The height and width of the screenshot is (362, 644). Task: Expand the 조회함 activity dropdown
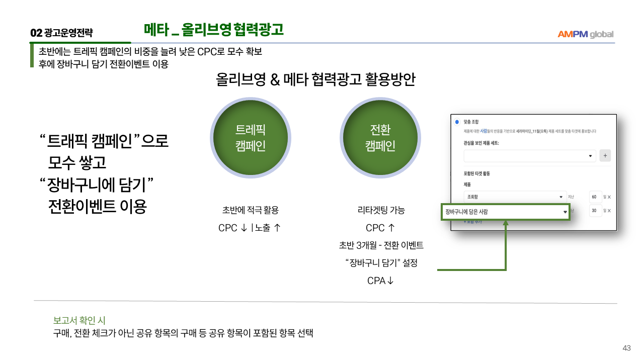coord(514,197)
